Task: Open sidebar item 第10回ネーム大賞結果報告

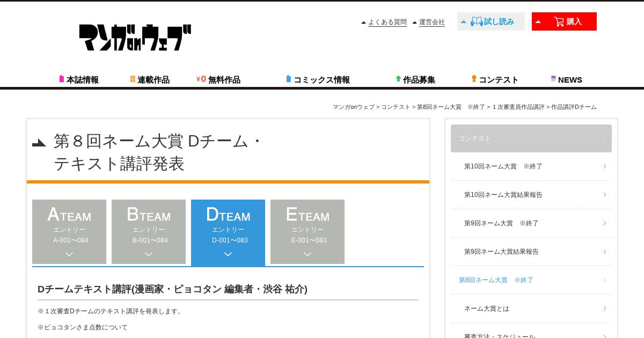Action: click(x=531, y=195)
